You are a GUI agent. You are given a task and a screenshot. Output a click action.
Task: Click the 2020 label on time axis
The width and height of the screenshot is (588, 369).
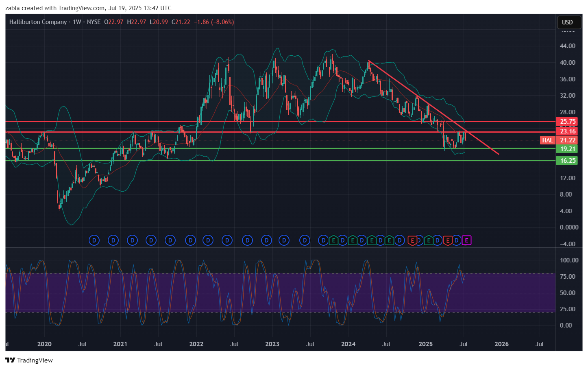[44, 344]
